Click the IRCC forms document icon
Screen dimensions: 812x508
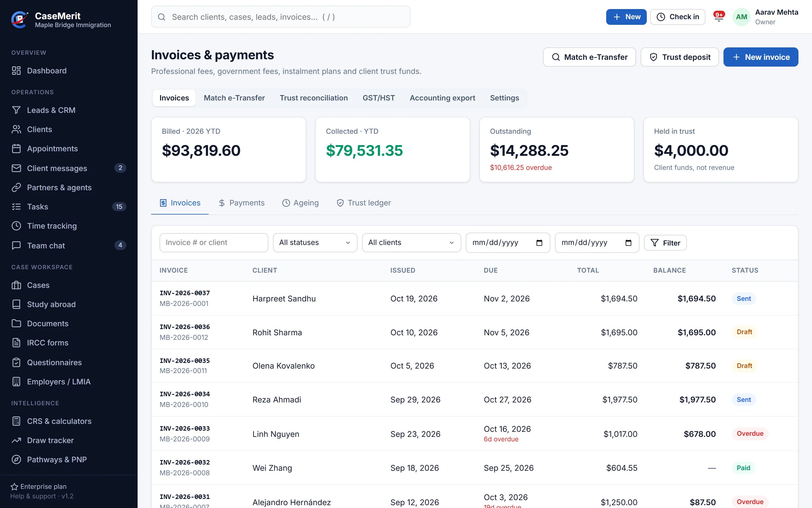click(x=16, y=343)
